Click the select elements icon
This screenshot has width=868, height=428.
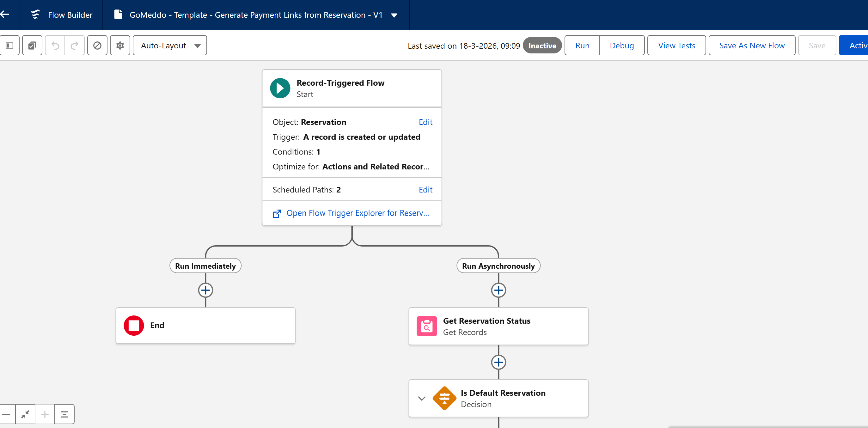point(32,46)
